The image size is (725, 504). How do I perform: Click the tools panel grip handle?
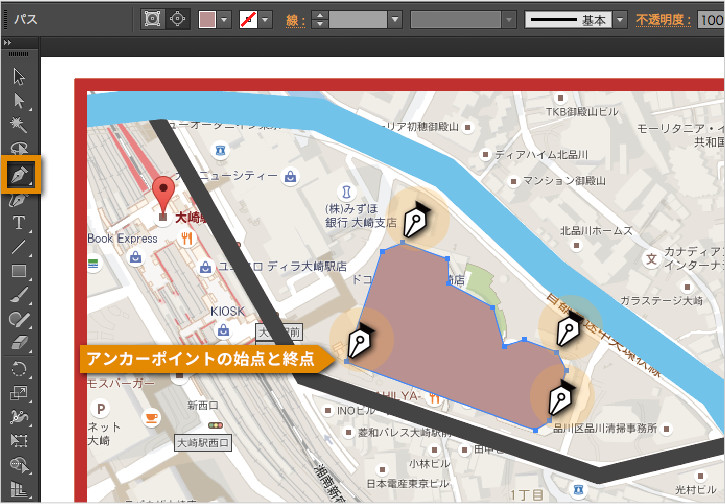pyautogui.click(x=18, y=54)
